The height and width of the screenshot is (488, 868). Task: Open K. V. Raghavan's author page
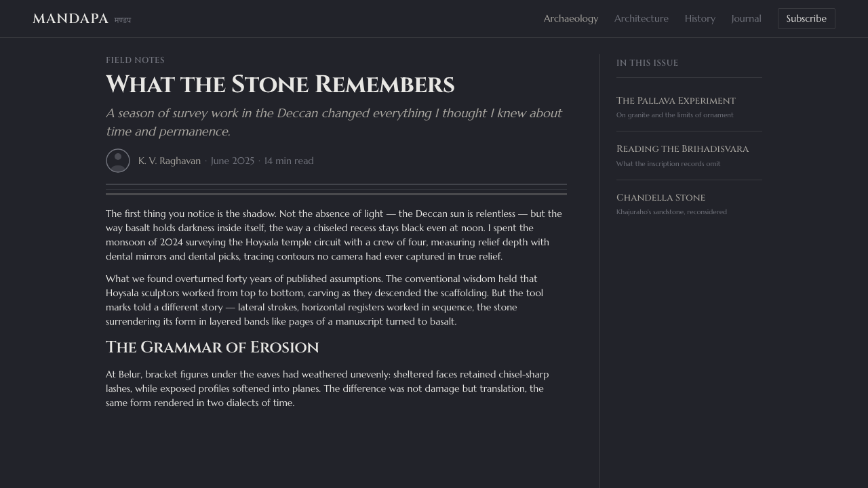click(x=170, y=161)
